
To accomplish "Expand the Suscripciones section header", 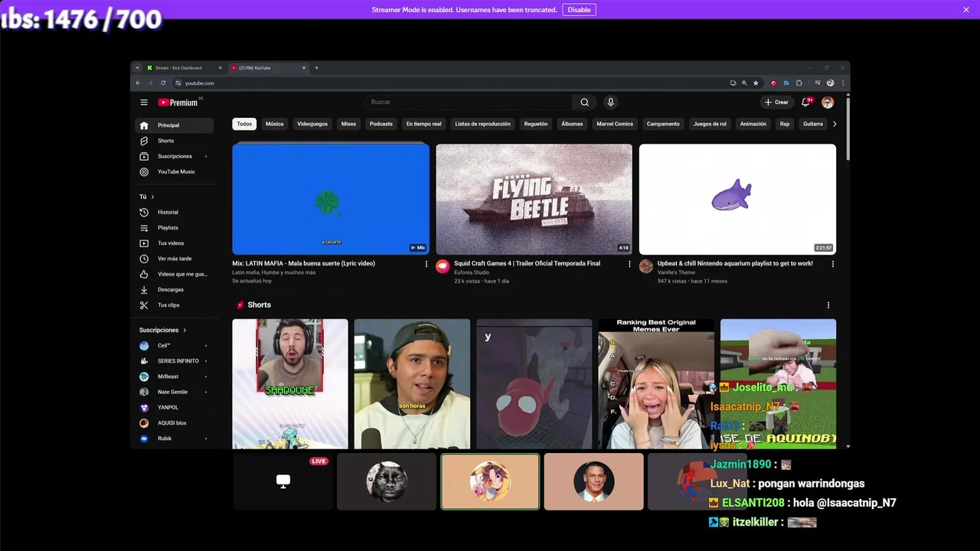I will pos(162,330).
